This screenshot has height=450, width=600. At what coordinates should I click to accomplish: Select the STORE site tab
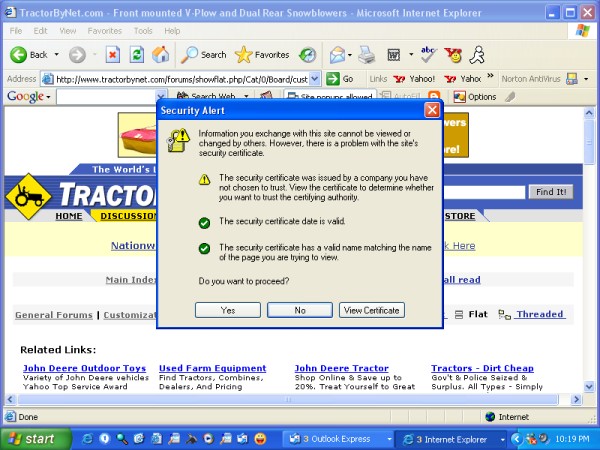coord(460,216)
